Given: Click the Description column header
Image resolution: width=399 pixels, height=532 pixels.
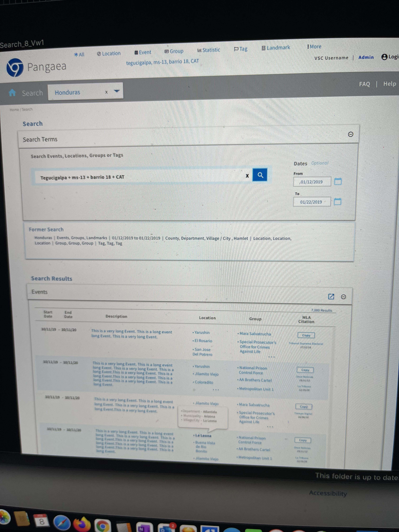Looking at the screenshot, I should (x=116, y=316).
